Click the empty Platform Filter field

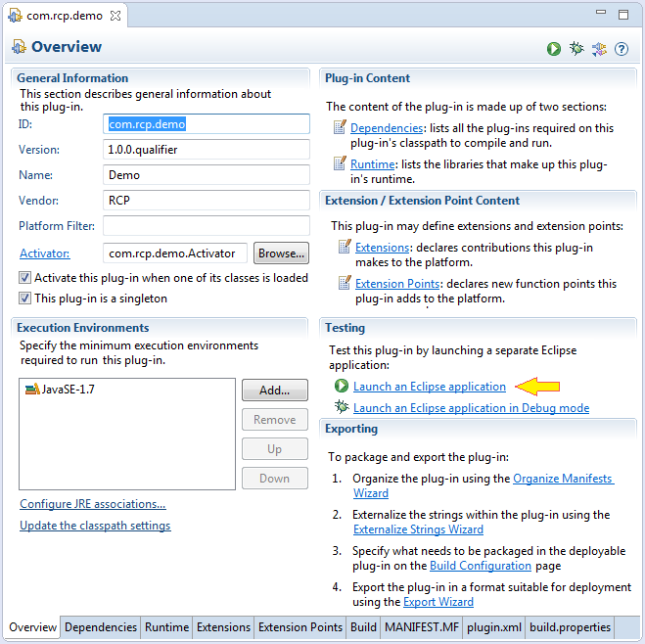[207, 226]
